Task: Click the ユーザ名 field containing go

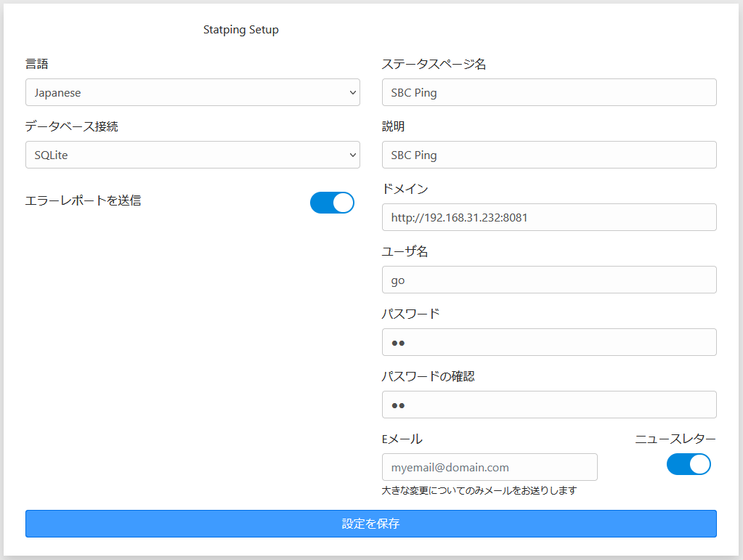Action: (x=549, y=280)
